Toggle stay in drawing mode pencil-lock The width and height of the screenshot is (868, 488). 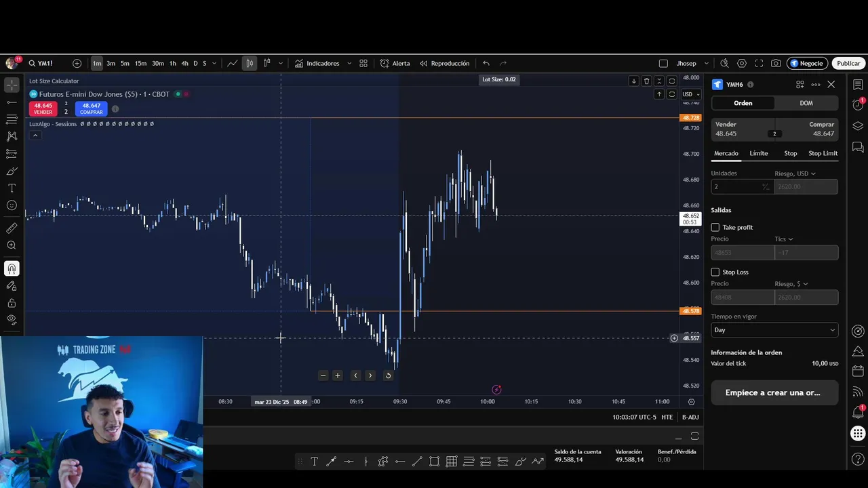12,286
